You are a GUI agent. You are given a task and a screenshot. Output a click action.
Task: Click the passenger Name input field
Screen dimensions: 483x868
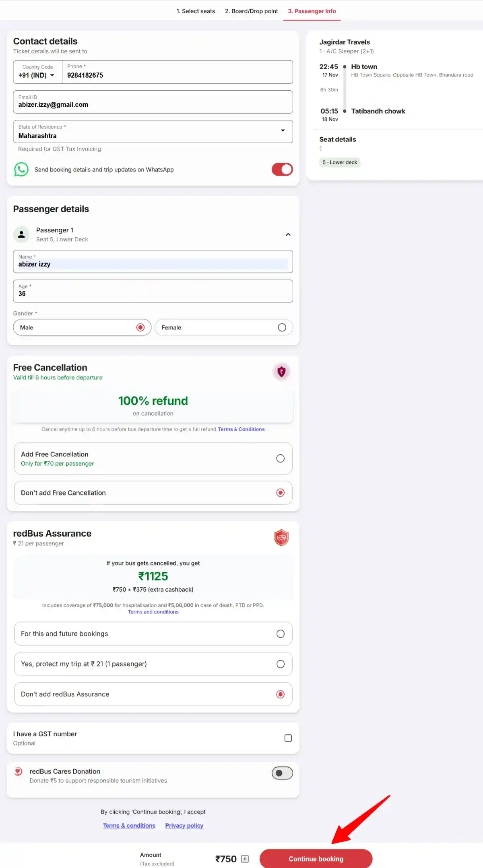tap(153, 264)
